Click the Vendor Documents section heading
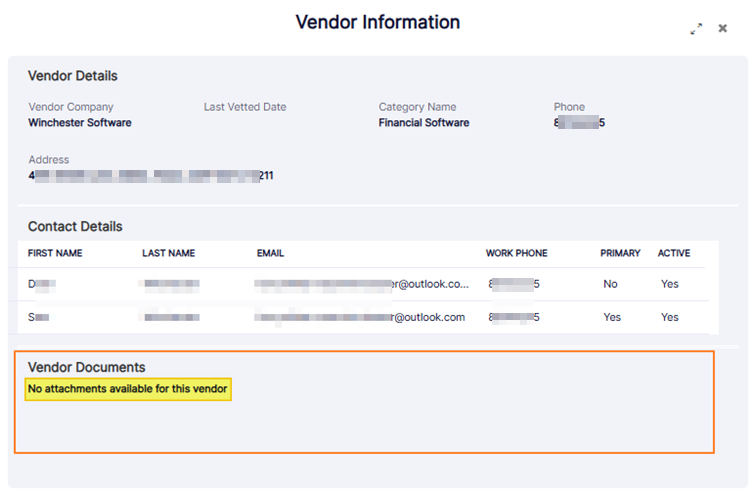The height and width of the screenshot is (494, 750). click(86, 367)
